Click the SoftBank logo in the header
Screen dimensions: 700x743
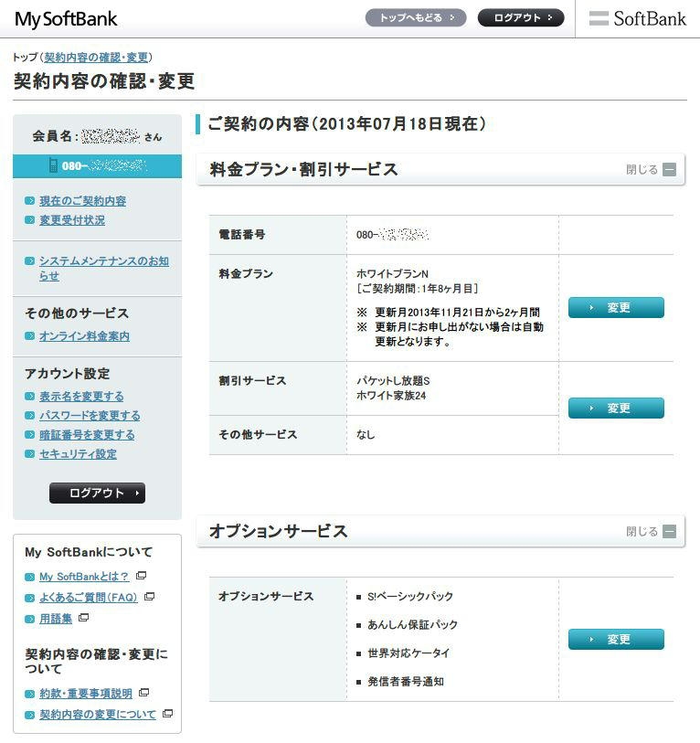[638, 18]
